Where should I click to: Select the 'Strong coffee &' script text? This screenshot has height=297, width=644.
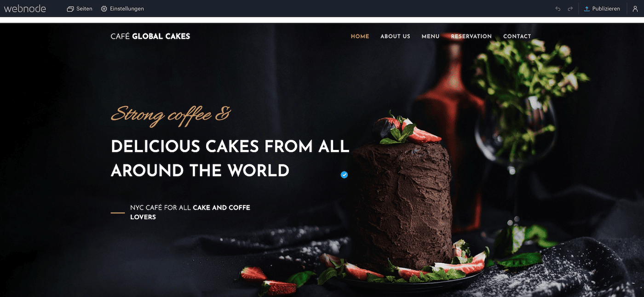pos(171,115)
